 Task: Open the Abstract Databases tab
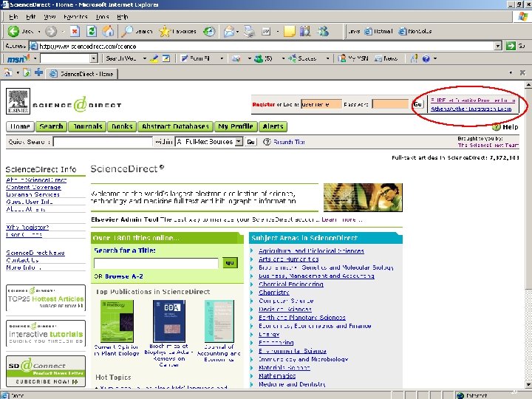pos(175,126)
